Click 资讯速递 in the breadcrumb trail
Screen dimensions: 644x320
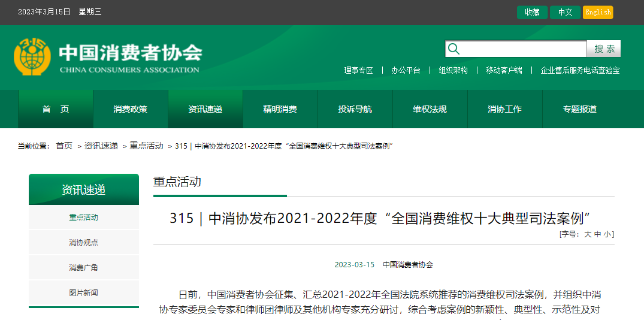pyautogui.click(x=101, y=146)
